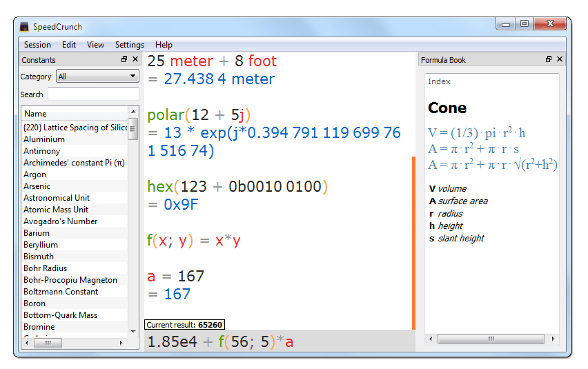Follow the Index link in Formula Book
The image size is (588, 369).
(x=439, y=81)
